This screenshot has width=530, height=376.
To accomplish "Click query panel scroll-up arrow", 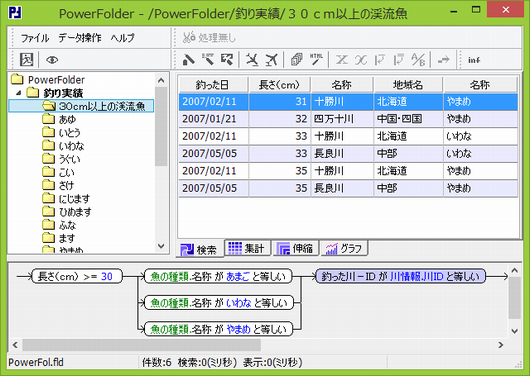I will [514, 271].
